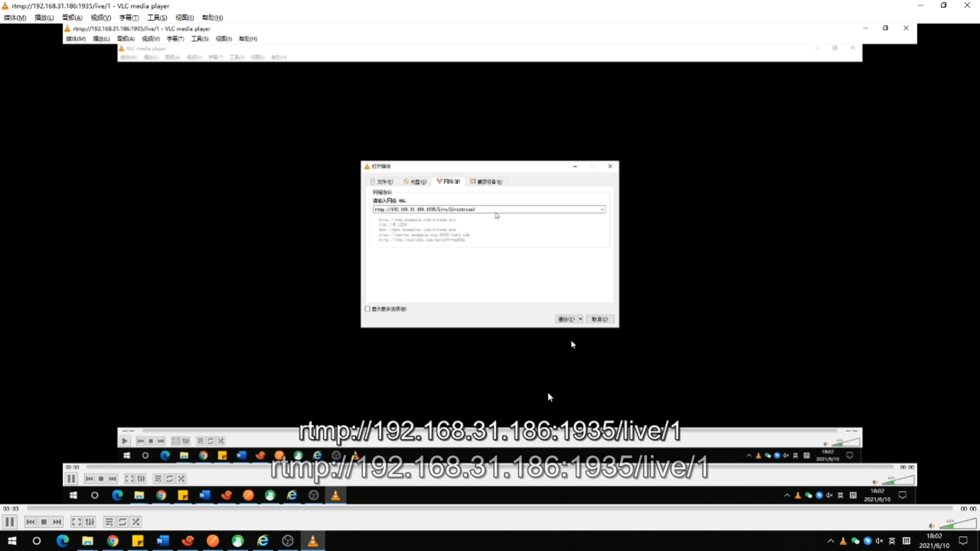Select the VLC cone on the real taskbar
This screenshot has width=980, height=551.
(x=313, y=541)
